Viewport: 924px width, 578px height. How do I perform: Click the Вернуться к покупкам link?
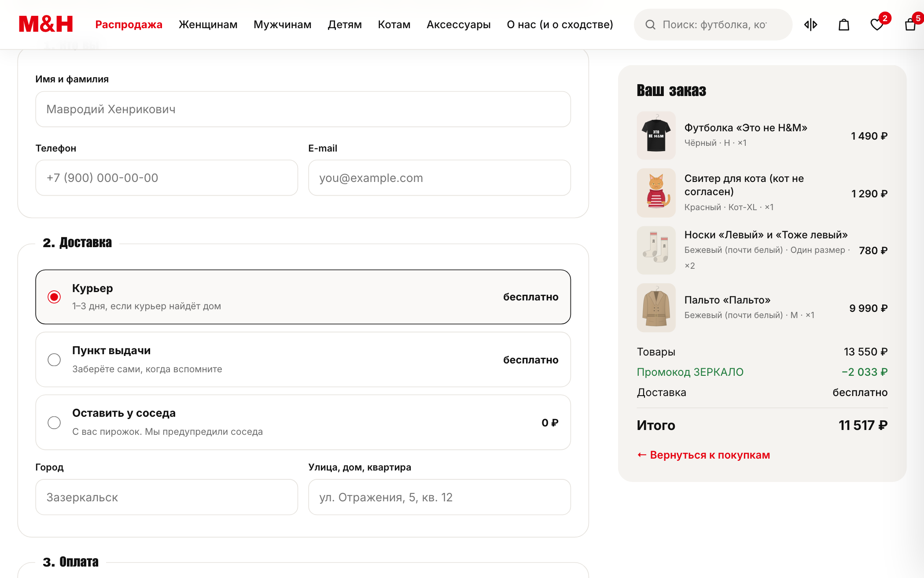(x=703, y=455)
